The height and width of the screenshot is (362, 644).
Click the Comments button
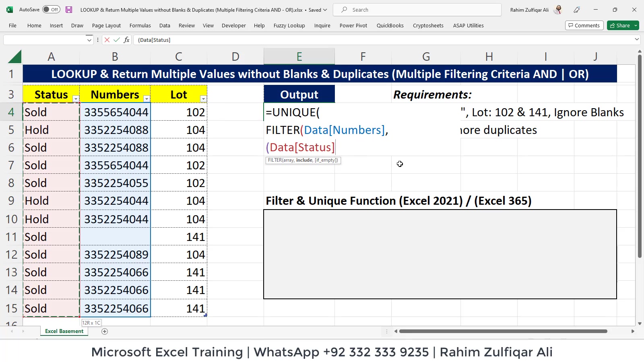(584, 25)
